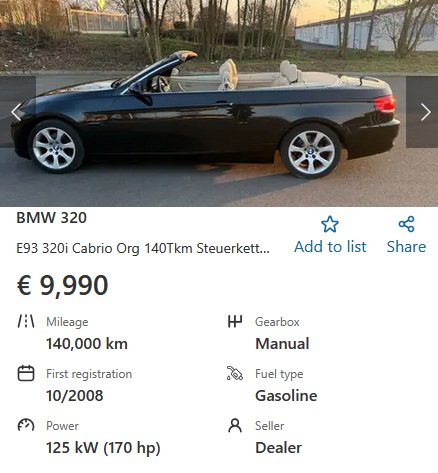Click the Share link text
438x473 pixels.
click(406, 247)
